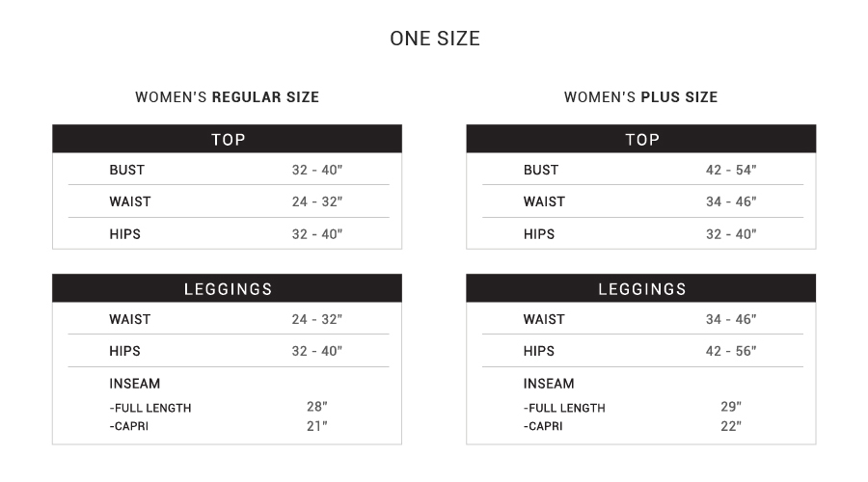Click the regular size capri inseam value 21"
The width and height of the screenshot is (868, 482).
pos(317,426)
